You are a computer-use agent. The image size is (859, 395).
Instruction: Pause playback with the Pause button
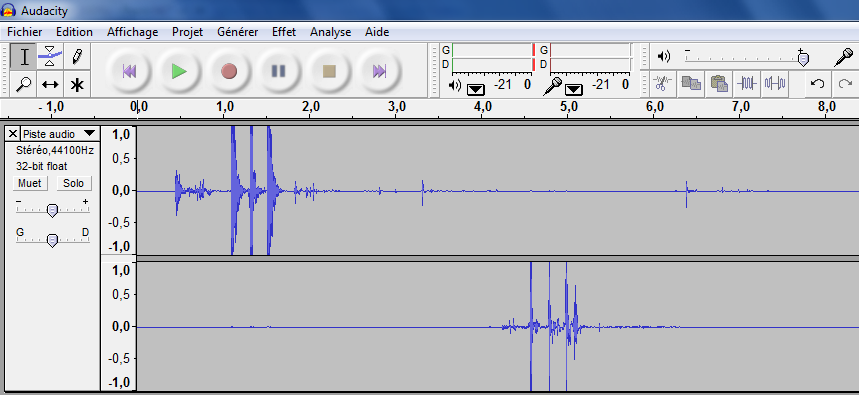[x=279, y=71]
